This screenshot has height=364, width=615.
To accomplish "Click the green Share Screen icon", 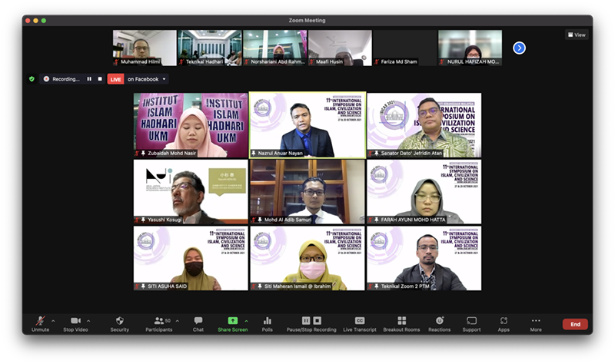I will coord(232,320).
